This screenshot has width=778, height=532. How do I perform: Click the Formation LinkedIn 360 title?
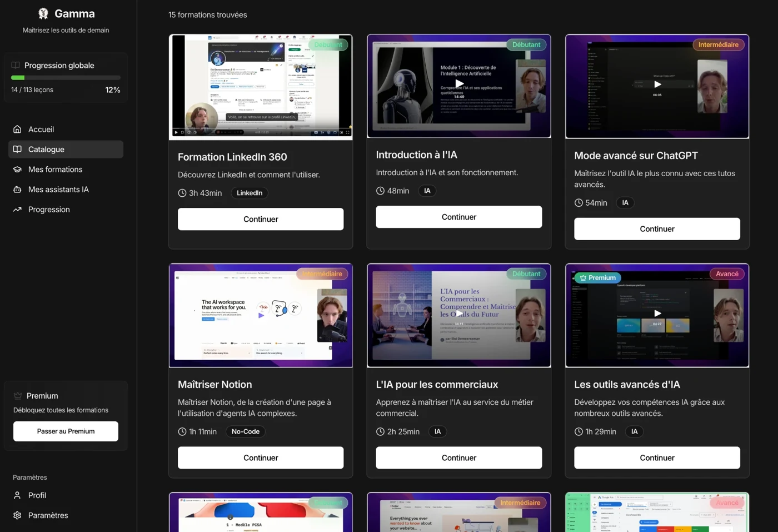point(232,157)
